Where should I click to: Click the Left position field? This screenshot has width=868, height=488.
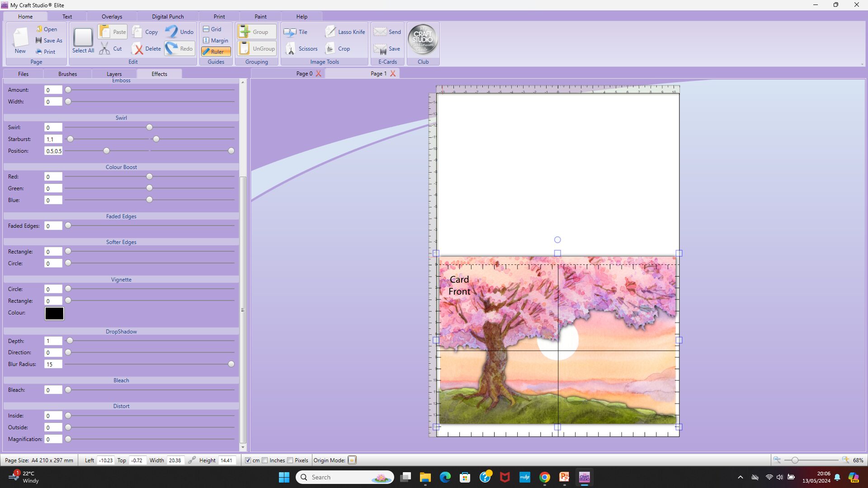point(105,460)
